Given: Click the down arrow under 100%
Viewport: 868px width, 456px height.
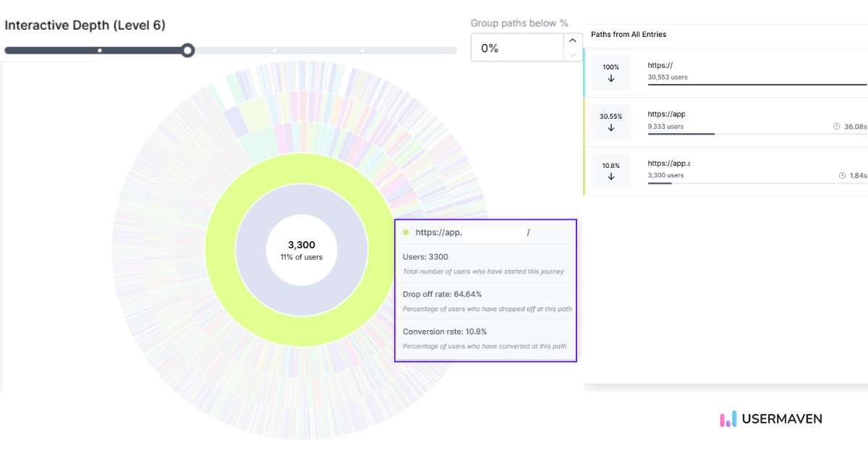Looking at the screenshot, I should pos(611,79).
